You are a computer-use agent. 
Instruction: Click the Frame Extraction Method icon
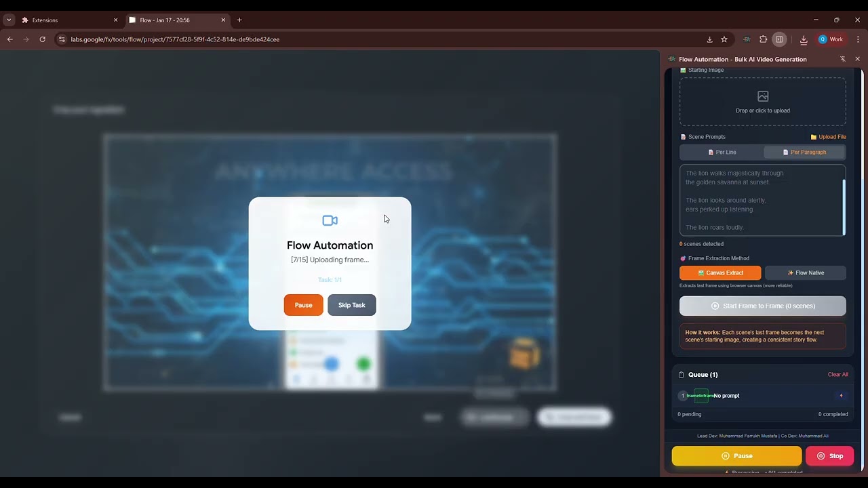(683, 258)
